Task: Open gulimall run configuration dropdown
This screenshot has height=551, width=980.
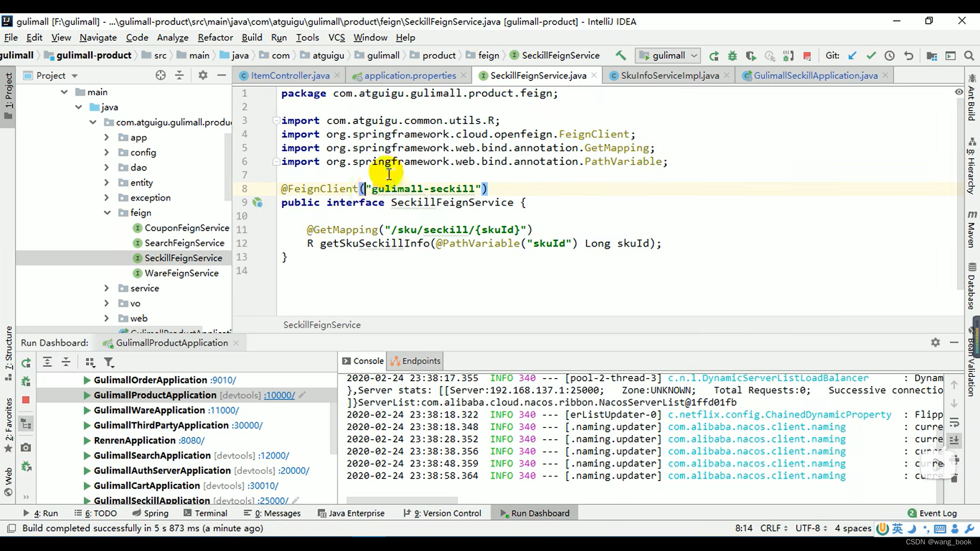Action: tap(669, 56)
